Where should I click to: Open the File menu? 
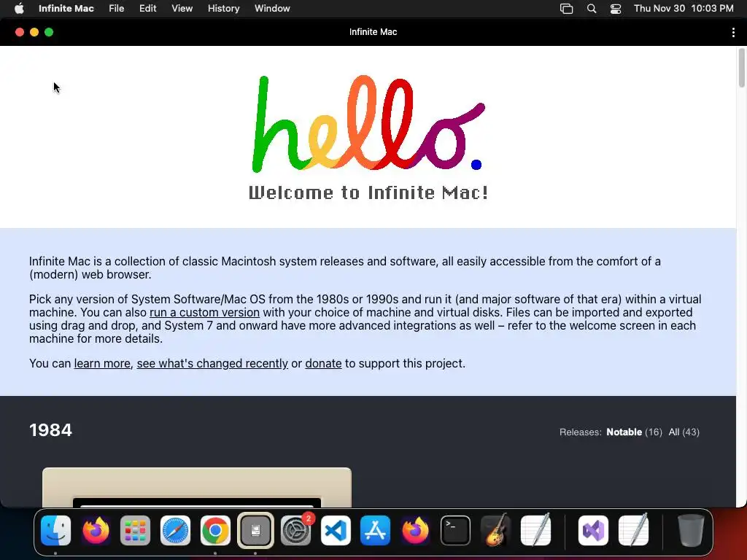click(x=116, y=9)
